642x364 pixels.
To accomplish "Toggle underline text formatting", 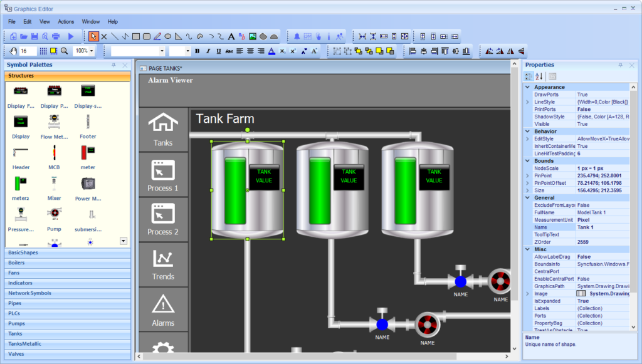I will click(219, 51).
